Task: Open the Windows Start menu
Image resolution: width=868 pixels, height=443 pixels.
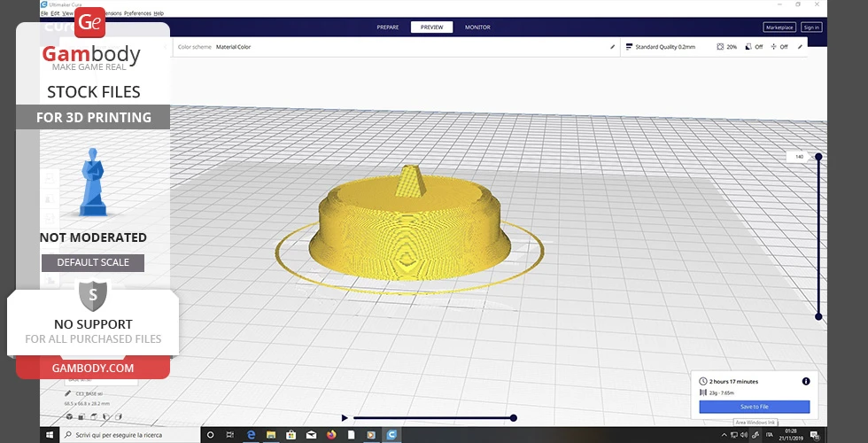Action: click(50, 435)
